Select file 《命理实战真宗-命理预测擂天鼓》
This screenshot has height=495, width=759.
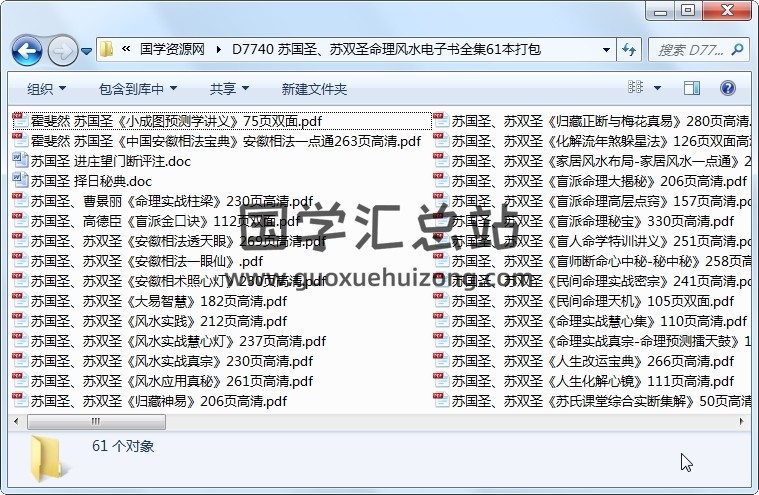(x=592, y=341)
